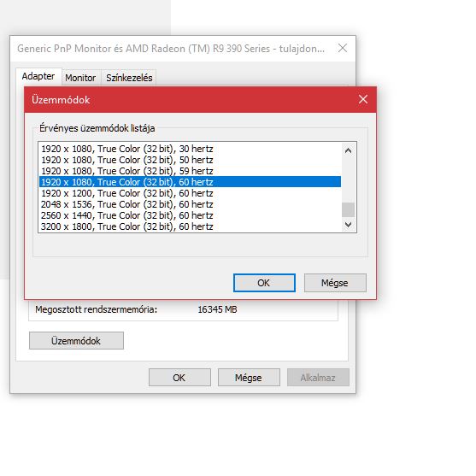Screen dimensions: 476x476
Task: Choose 2560 x 1440 60 hertz mode
Action: coord(190,215)
